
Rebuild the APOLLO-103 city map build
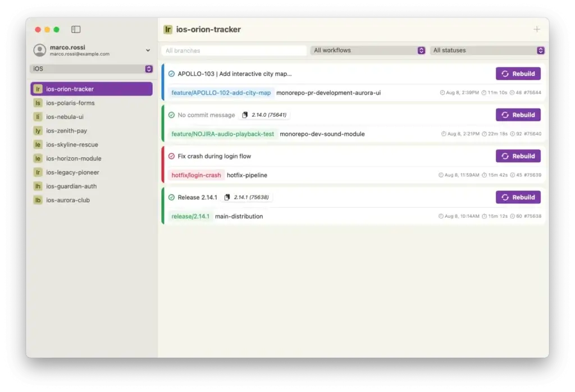tap(518, 74)
